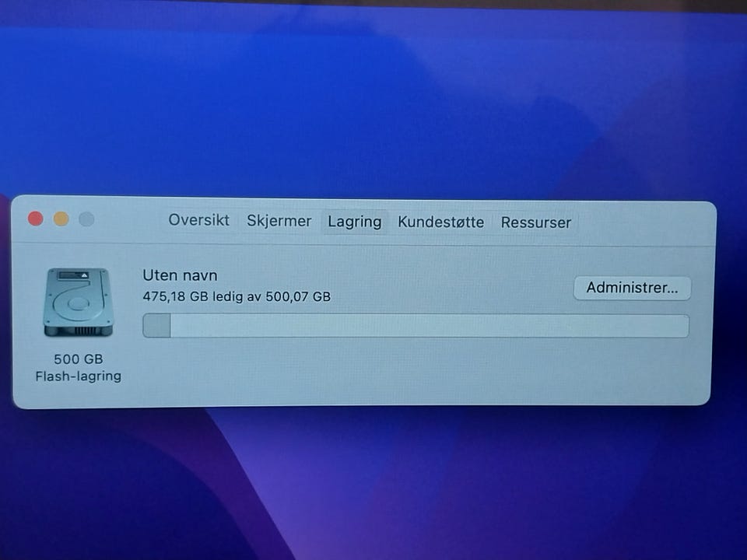
Task: Open the Ressurser tab
Action: click(x=536, y=222)
